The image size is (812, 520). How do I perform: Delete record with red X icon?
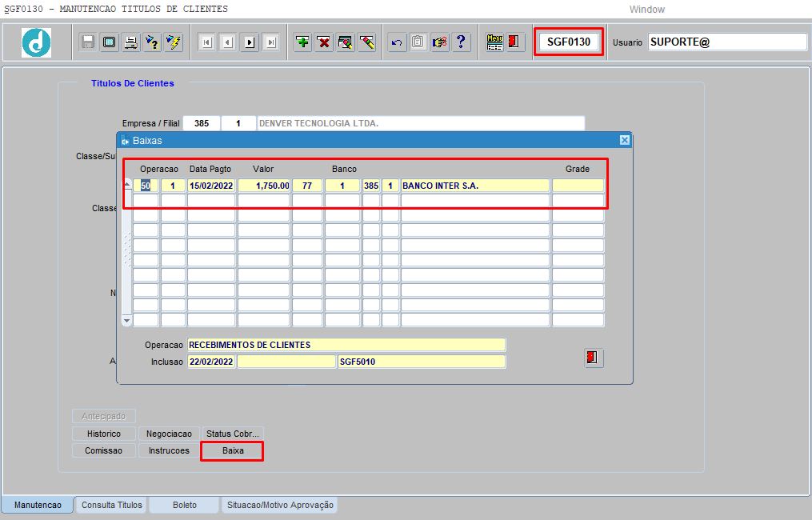point(324,42)
